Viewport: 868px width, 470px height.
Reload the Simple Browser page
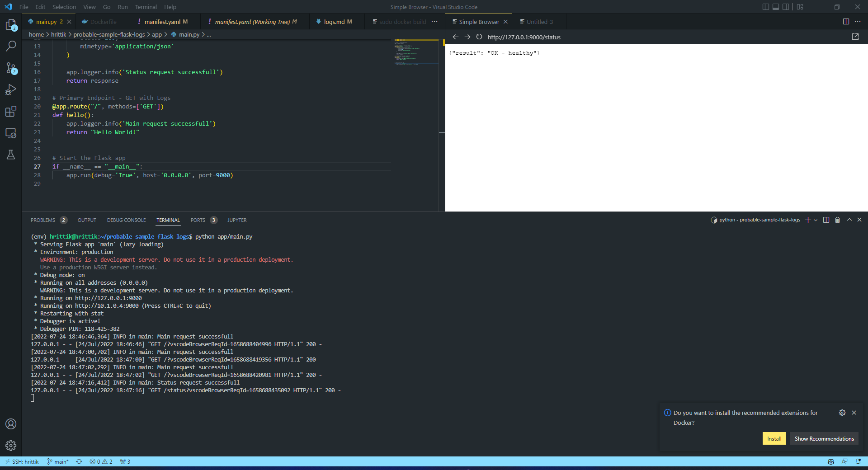tap(479, 37)
